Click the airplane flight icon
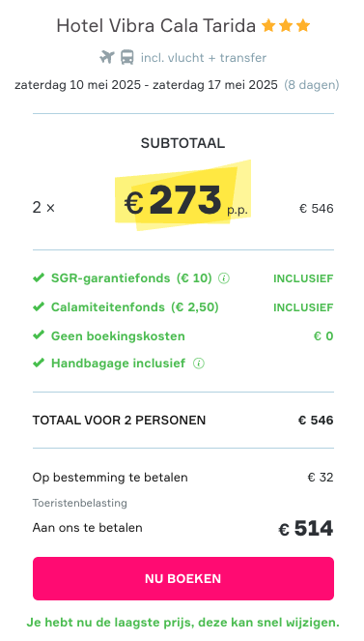364x641 pixels. coord(107,57)
